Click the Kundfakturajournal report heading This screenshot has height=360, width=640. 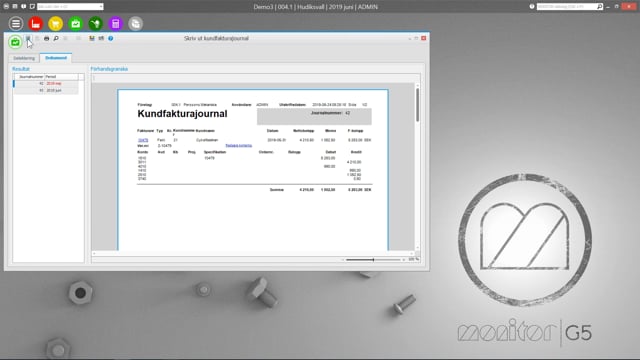tap(182, 114)
